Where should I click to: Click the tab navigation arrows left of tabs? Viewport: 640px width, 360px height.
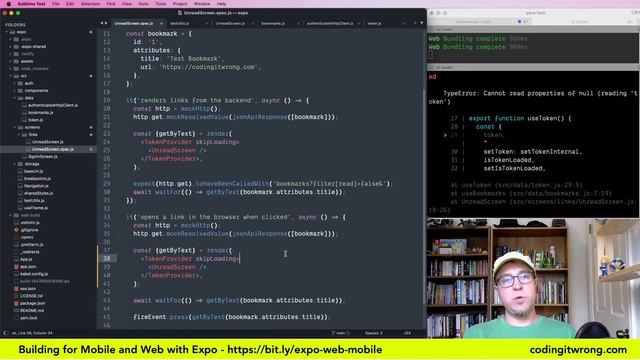(104, 23)
